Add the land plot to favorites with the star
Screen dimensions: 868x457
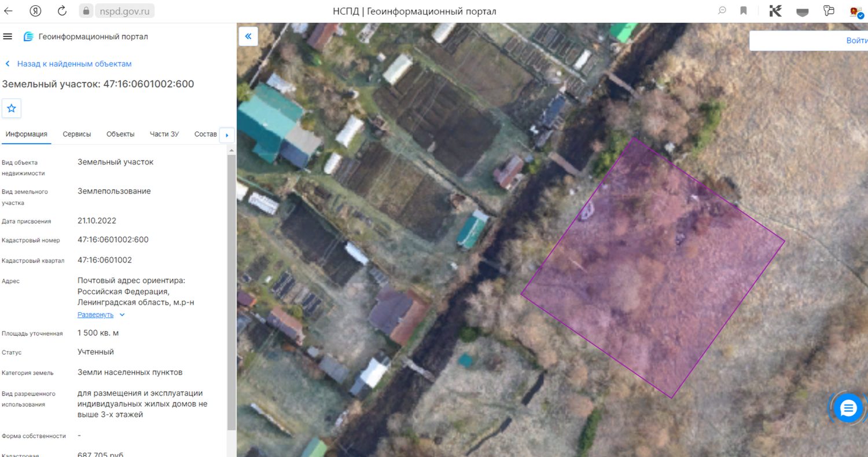(11, 108)
